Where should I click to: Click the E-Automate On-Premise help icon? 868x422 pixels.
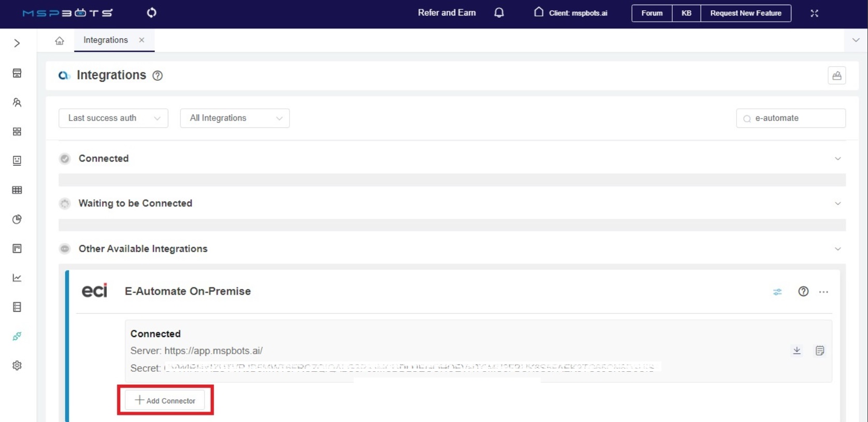pos(803,292)
